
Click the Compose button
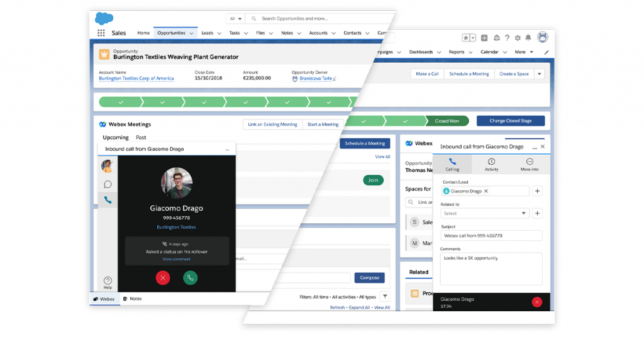click(369, 278)
